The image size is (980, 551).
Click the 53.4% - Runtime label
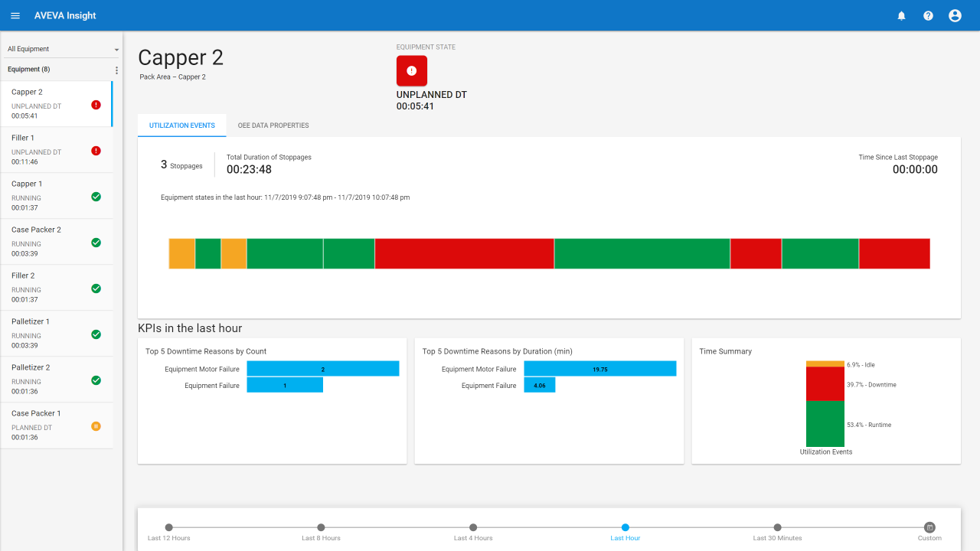869,425
